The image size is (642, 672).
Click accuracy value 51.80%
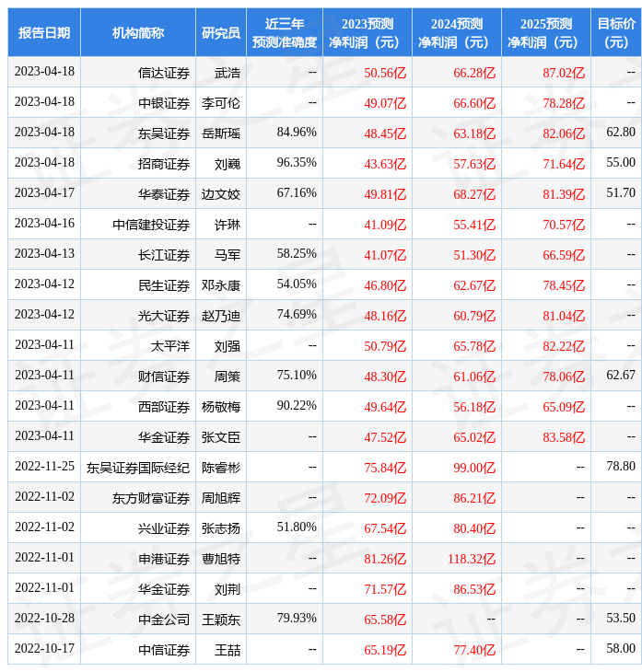tap(297, 527)
